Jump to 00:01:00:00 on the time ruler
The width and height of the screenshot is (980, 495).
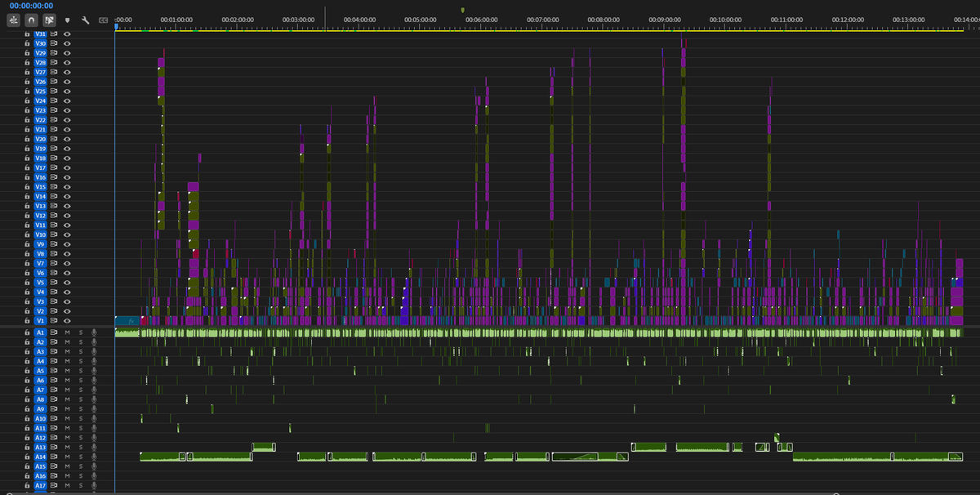[x=176, y=19]
